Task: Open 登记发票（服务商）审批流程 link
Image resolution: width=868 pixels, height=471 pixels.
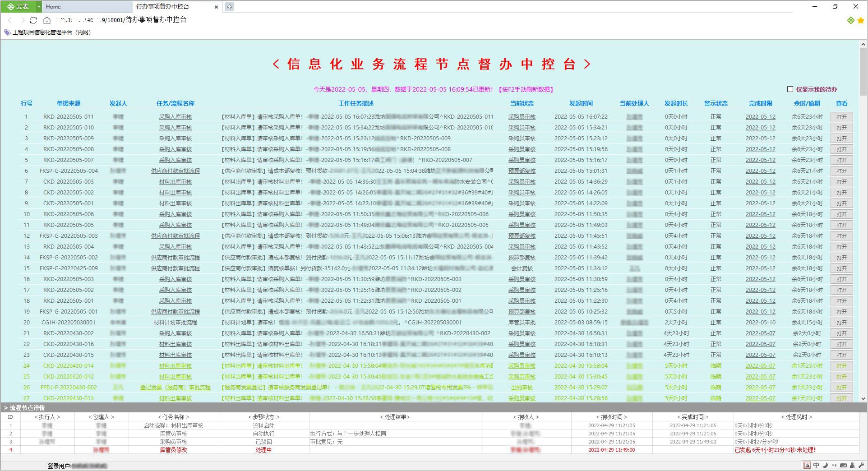Action: (x=175, y=388)
